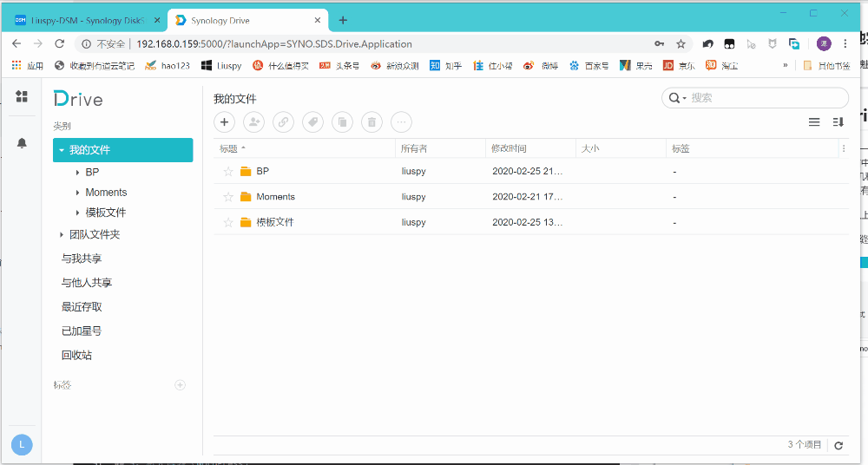Click the copy icon in toolbar
The width and height of the screenshot is (868, 465).
[x=342, y=122]
